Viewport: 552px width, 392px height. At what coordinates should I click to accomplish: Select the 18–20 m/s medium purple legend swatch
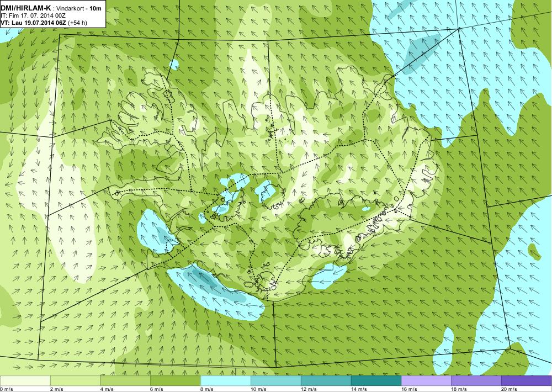[477, 381]
